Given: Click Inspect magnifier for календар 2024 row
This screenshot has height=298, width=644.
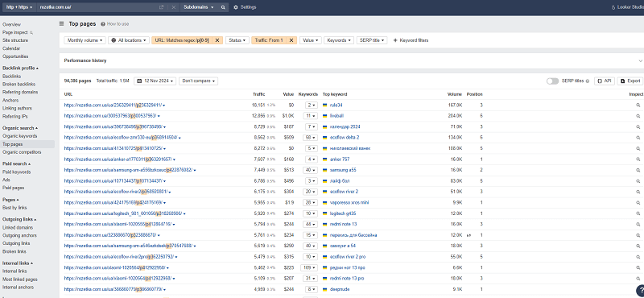Looking at the screenshot, I should click(638, 126).
